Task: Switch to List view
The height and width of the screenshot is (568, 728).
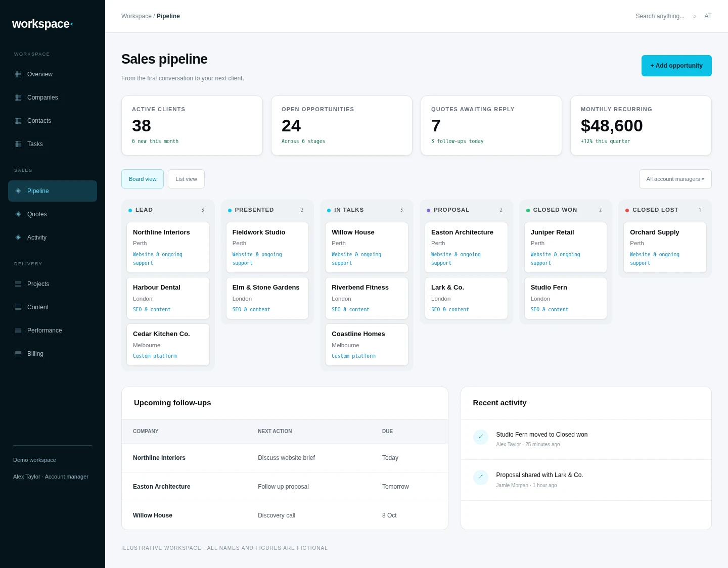Action: pos(186,179)
